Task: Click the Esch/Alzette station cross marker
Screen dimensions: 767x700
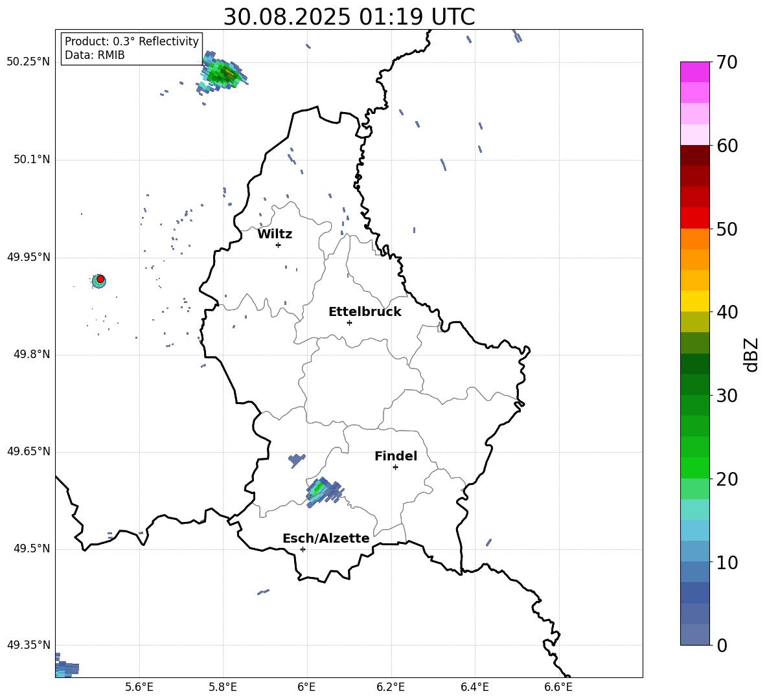Action: click(303, 549)
